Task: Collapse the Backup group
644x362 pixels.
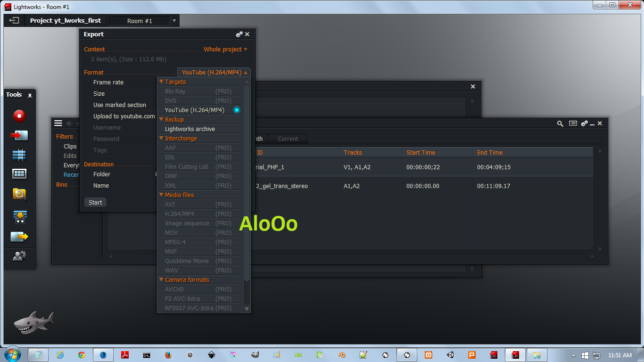Action: pyautogui.click(x=161, y=119)
